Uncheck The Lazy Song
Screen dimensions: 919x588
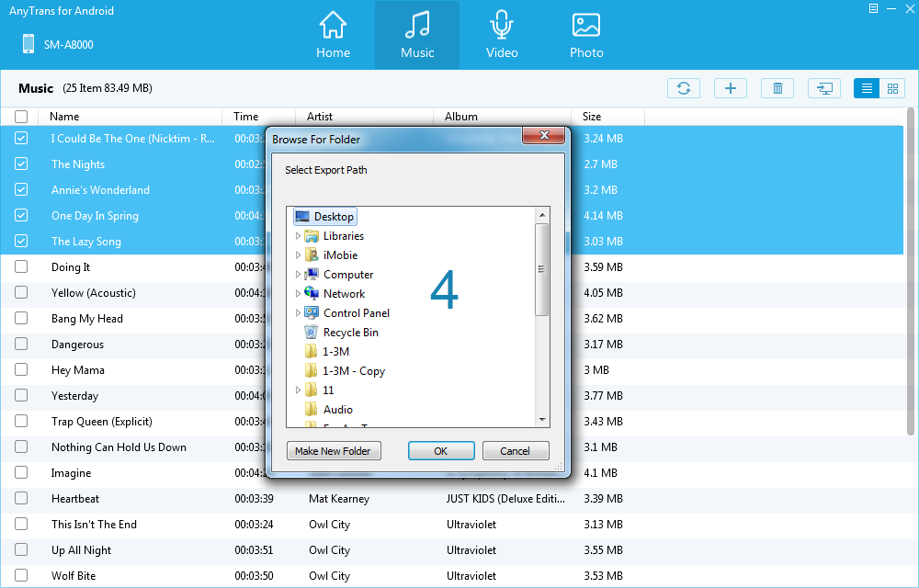(21, 241)
